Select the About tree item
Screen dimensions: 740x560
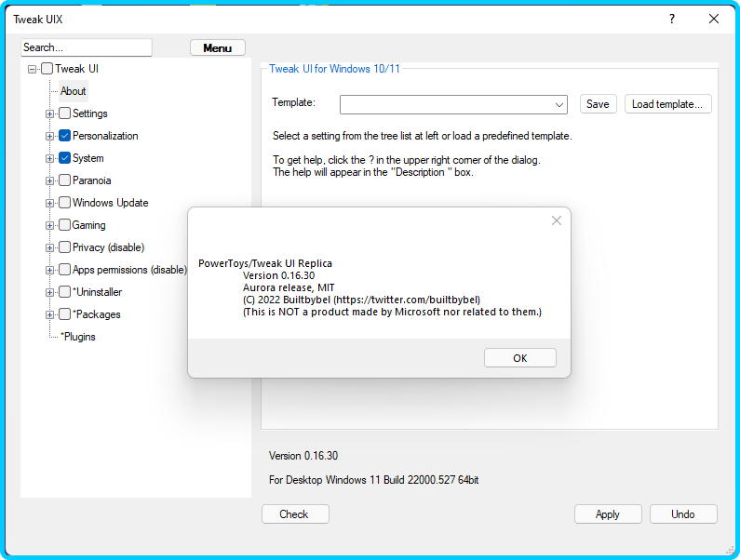74,91
